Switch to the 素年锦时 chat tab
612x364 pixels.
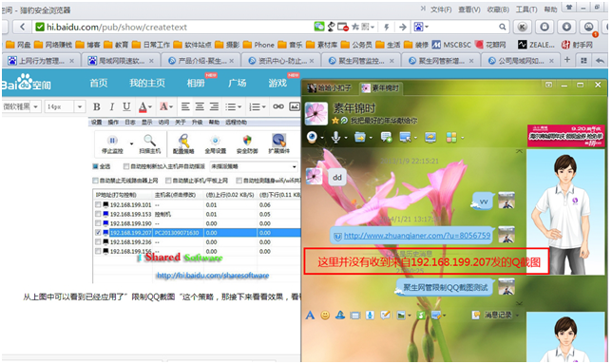click(380, 88)
